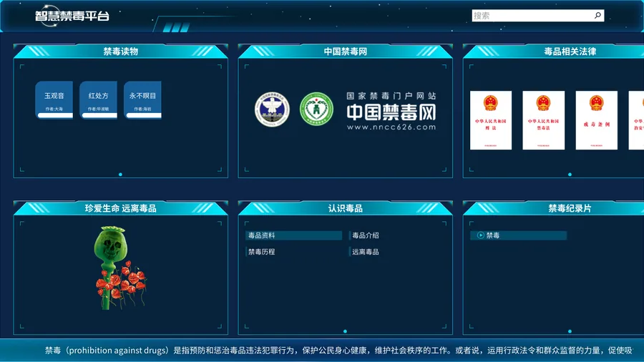Select the 毒品相关法律 panel header
Viewport: 644px width, 362px height.
(x=570, y=52)
